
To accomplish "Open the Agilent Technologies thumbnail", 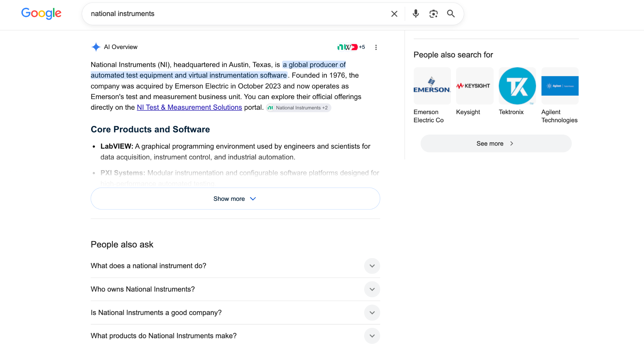I will [560, 86].
